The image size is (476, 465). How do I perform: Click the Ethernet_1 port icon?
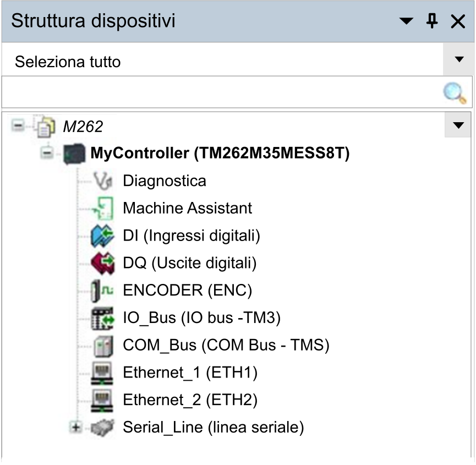103,373
